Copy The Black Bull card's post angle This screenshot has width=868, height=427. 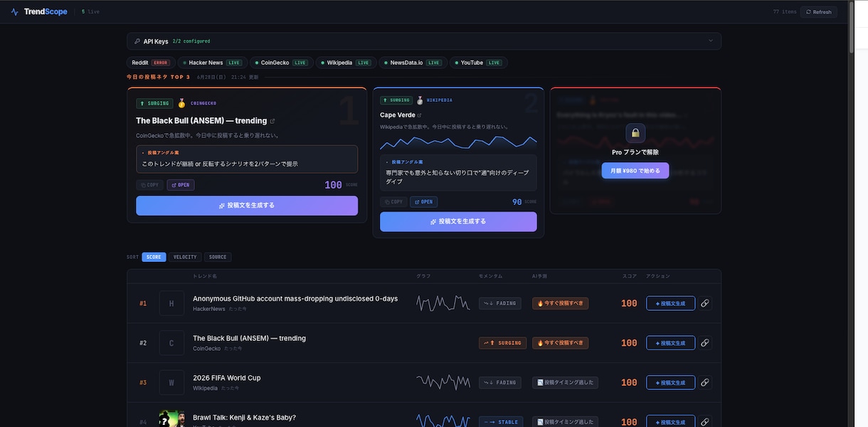point(149,185)
